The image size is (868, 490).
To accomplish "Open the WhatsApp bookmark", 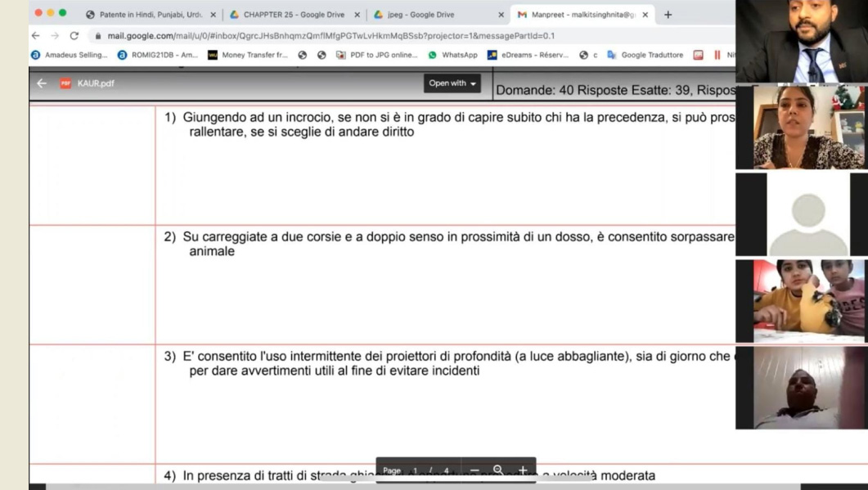I will tap(453, 55).
